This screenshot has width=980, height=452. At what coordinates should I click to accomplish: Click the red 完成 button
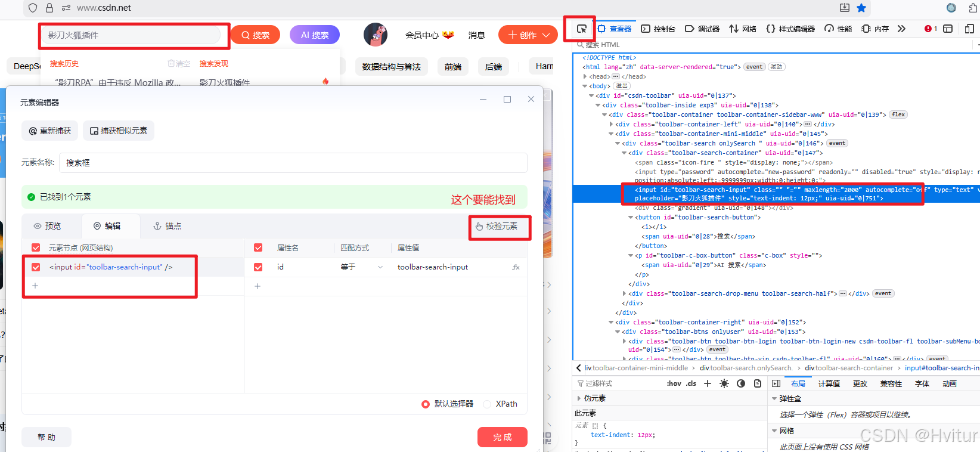503,437
